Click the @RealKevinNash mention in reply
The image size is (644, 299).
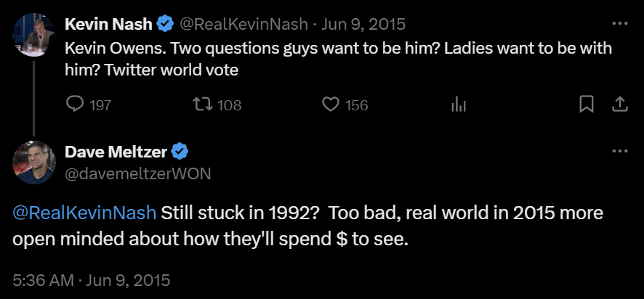[x=84, y=213]
